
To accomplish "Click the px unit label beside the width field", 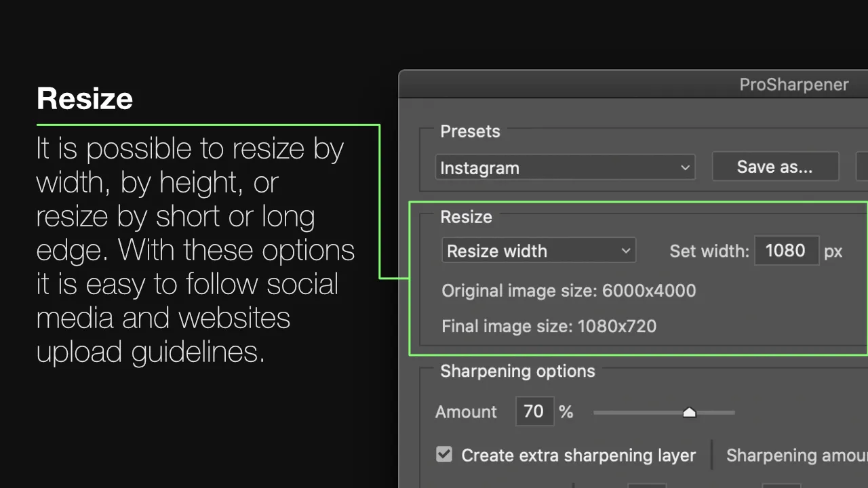I will [833, 251].
